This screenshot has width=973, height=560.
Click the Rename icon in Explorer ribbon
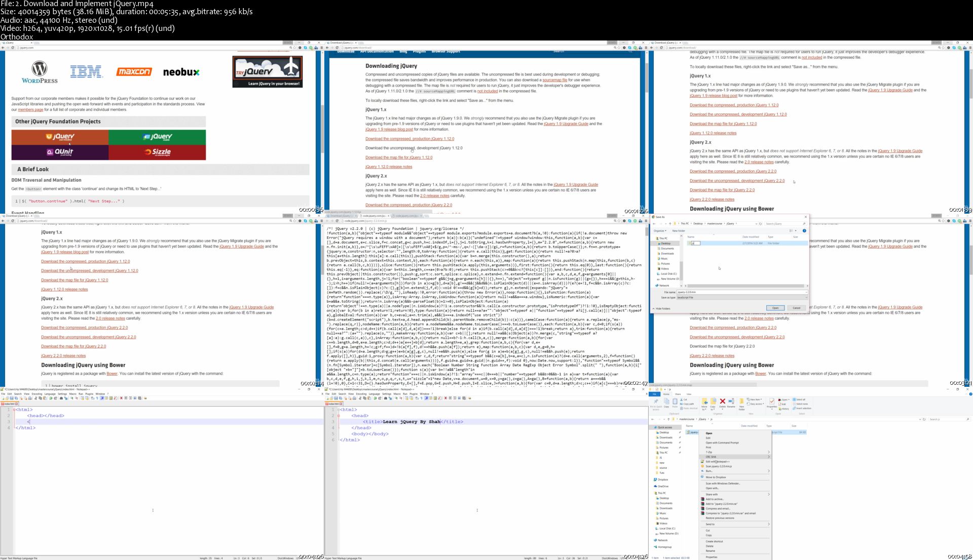point(731,402)
